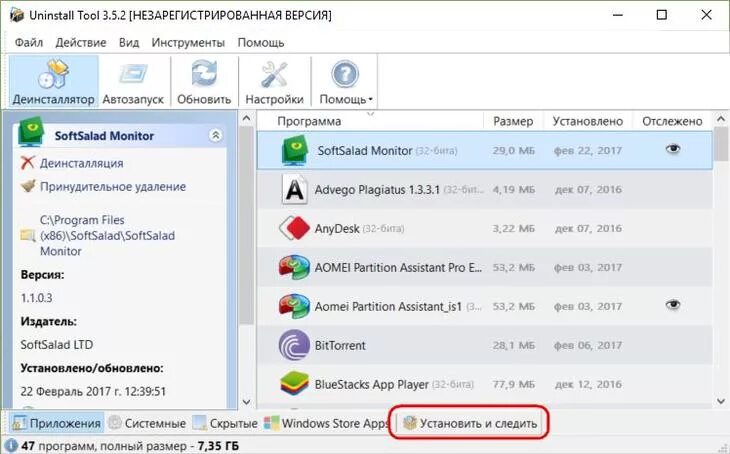The height and width of the screenshot is (454, 730).
Task: Switch to the Системные tab
Action: coord(147,423)
